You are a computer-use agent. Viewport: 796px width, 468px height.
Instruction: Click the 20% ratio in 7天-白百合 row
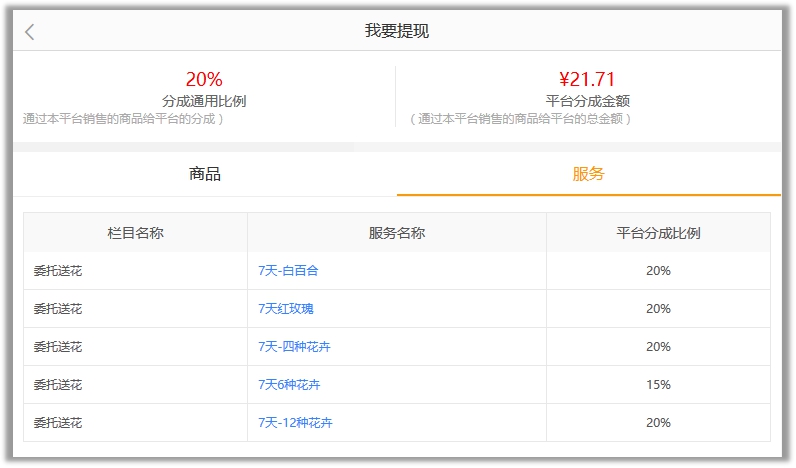658,271
